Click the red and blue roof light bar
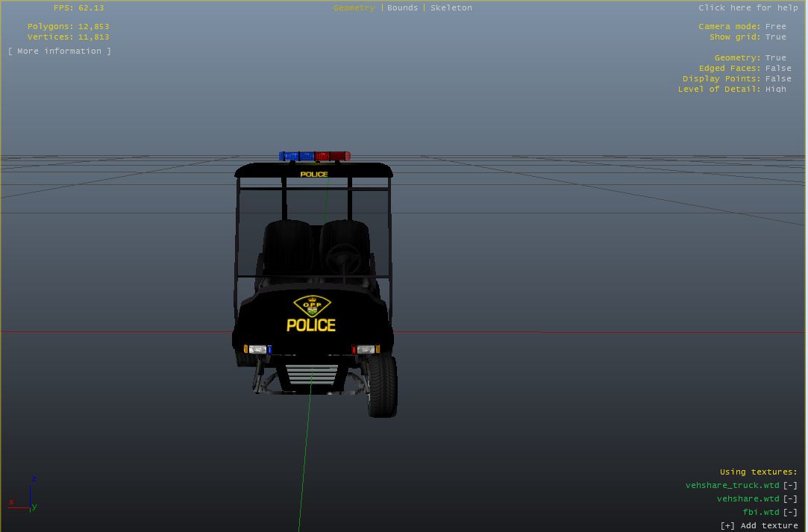 click(314, 156)
